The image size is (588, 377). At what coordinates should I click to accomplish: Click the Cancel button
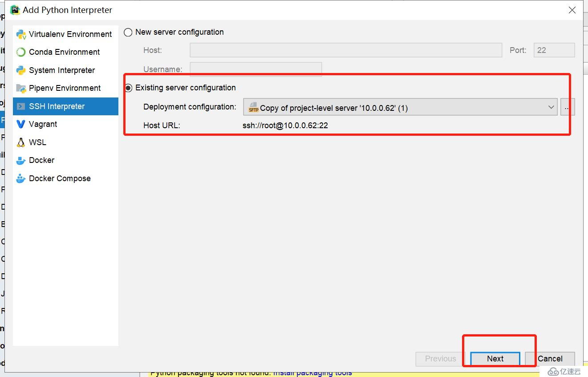tap(550, 359)
